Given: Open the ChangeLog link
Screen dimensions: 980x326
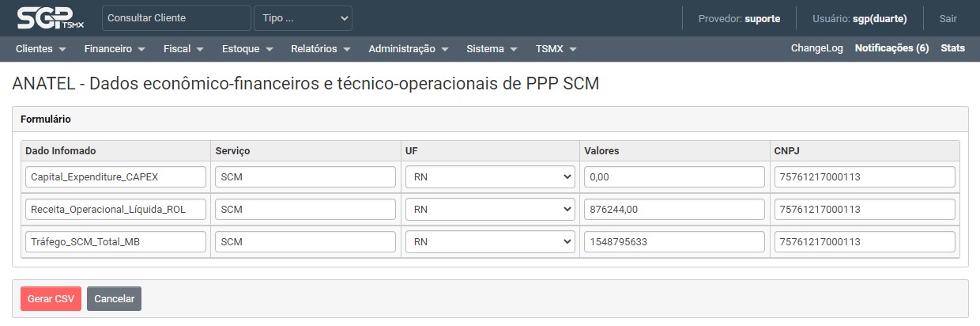Looking at the screenshot, I should point(817,48).
